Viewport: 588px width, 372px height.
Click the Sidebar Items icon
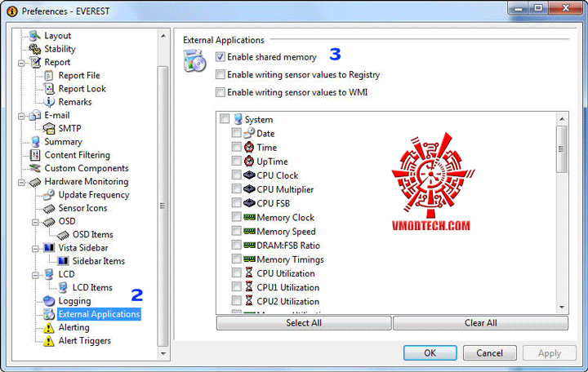point(63,261)
